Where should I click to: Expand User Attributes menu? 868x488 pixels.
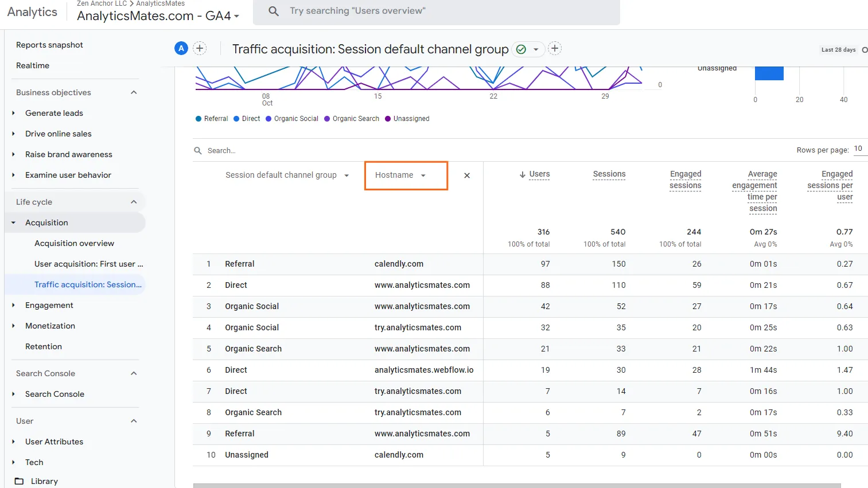click(x=13, y=442)
